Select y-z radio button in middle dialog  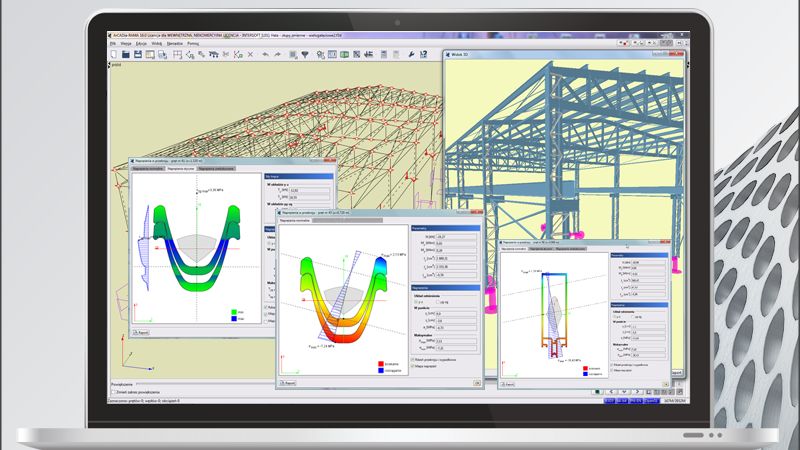tap(416, 302)
